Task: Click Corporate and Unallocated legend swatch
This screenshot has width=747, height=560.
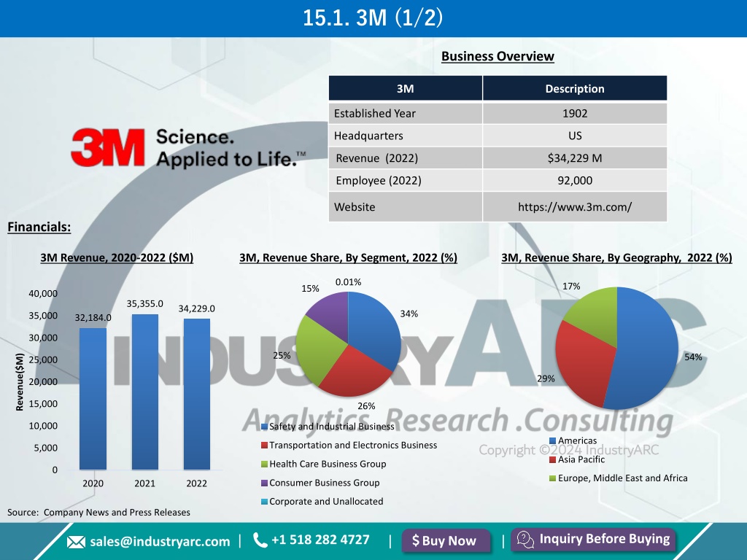Action: tap(264, 502)
